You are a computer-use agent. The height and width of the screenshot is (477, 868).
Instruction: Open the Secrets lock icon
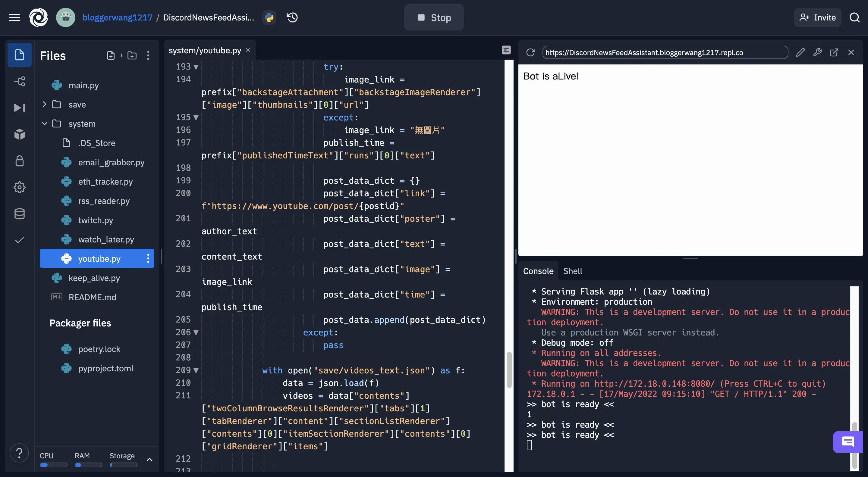(20, 161)
